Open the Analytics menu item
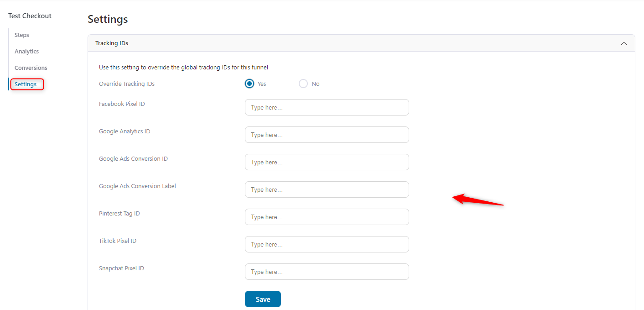 (26, 52)
